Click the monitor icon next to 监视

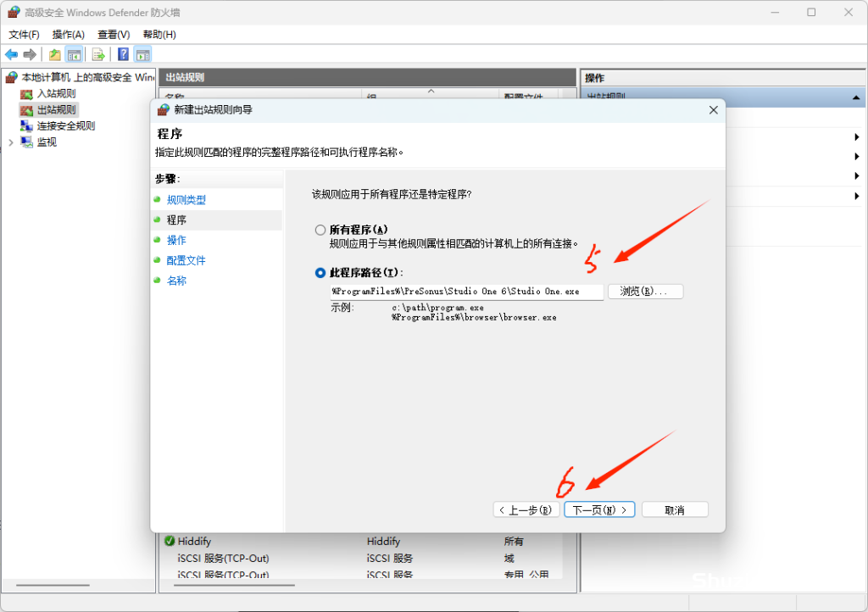26,142
